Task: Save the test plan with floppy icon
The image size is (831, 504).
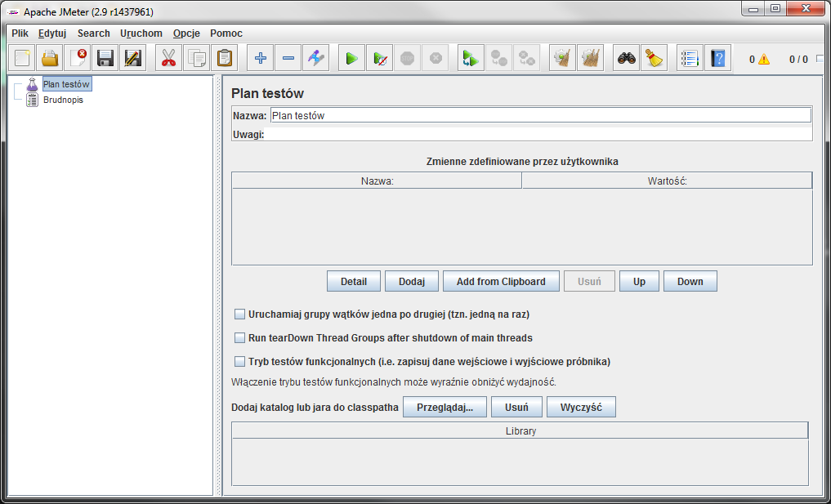Action: 105,58
